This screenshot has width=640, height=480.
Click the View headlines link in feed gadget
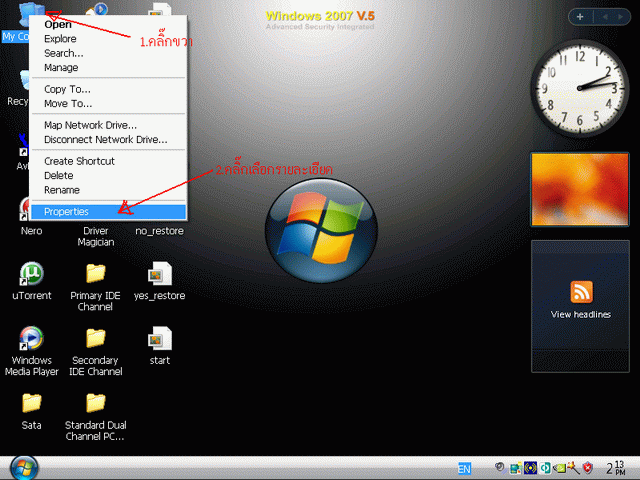coord(580,315)
